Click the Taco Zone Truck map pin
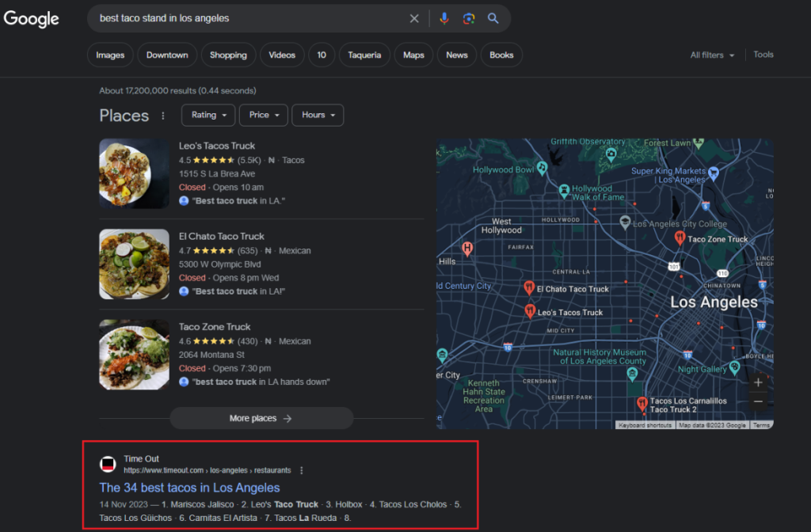Image resolution: width=811 pixels, height=532 pixels. pos(679,237)
